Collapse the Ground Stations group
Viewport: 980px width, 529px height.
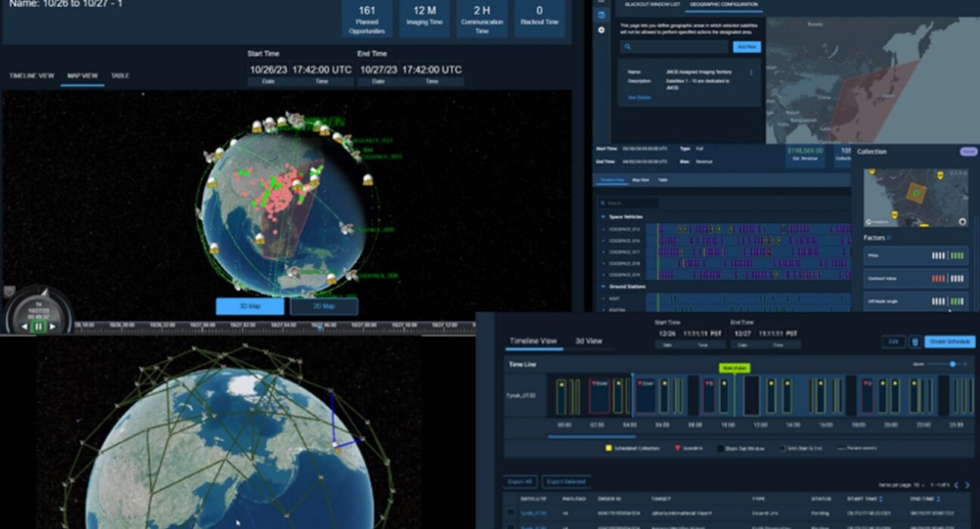point(603,286)
